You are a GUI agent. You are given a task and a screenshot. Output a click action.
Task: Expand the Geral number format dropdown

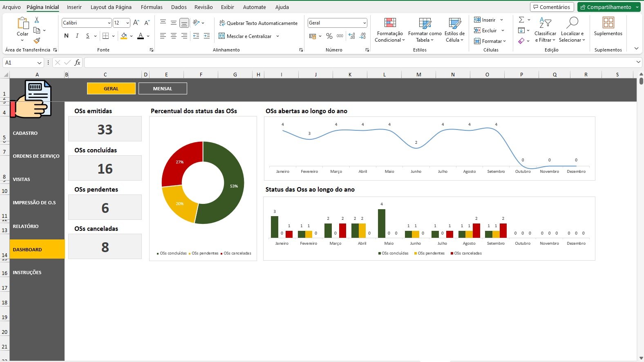tap(364, 23)
